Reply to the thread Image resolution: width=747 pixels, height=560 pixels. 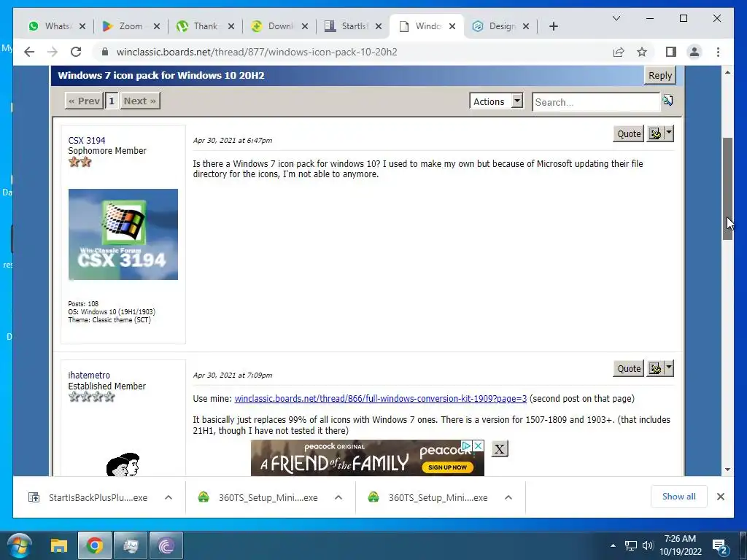tap(659, 75)
